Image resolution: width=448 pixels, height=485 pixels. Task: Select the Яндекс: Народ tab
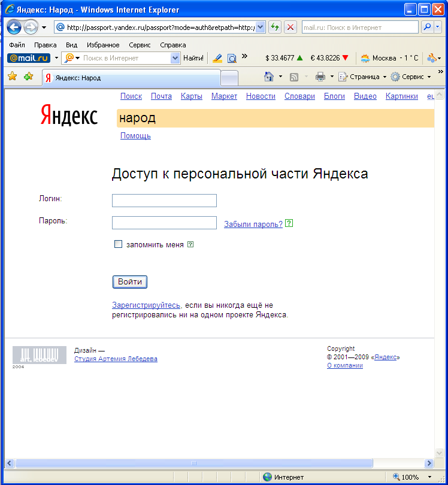132,78
